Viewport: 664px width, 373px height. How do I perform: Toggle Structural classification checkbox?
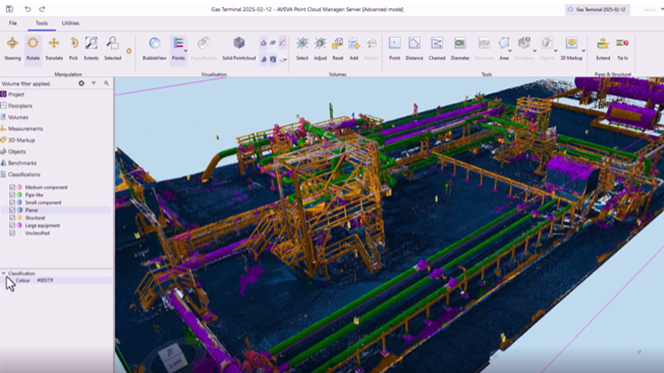(x=12, y=218)
